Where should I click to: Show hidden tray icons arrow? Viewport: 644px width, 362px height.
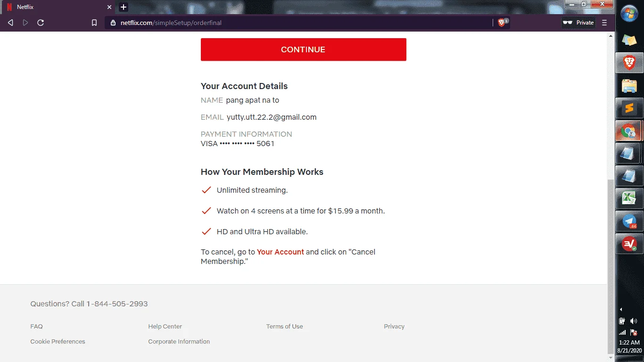621,309
